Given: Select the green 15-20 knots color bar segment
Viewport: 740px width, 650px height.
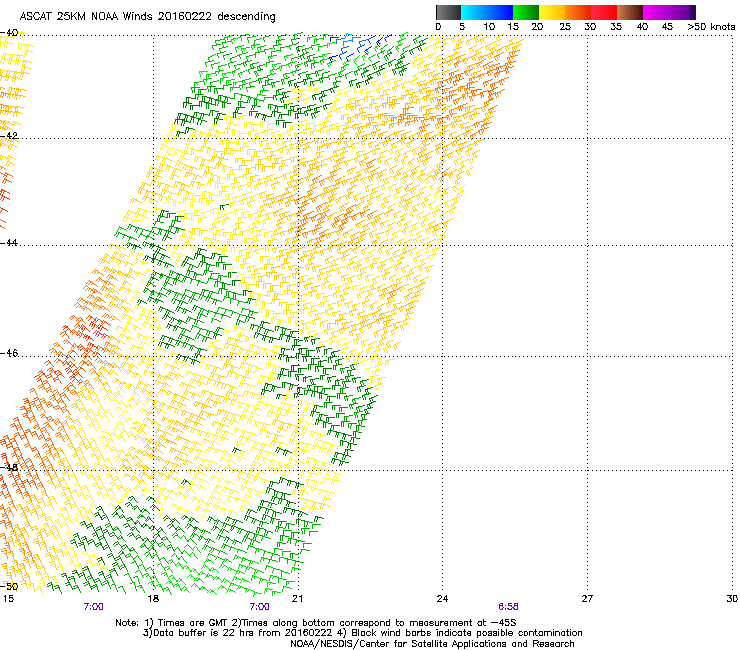Looking at the screenshot, I should pyautogui.click(x=526, y=12).
